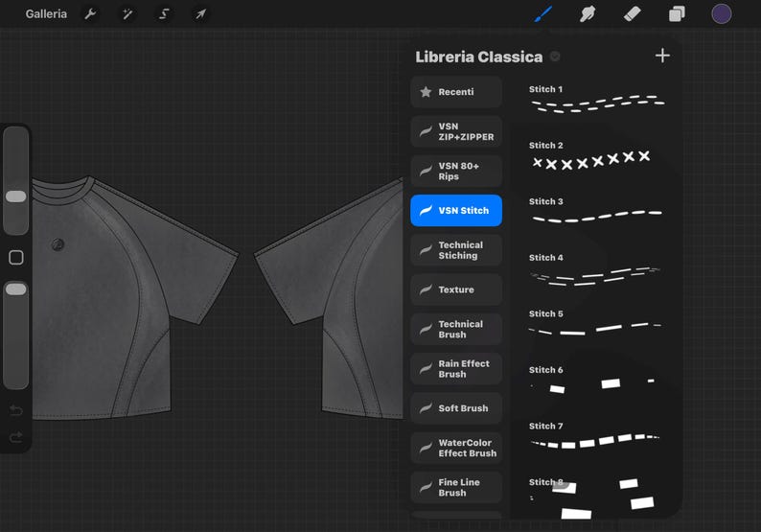Click the brush icon beside Soft Brush
Viewport: 761px width, 532px height.
pyautogui.click(x=426, y=407)
